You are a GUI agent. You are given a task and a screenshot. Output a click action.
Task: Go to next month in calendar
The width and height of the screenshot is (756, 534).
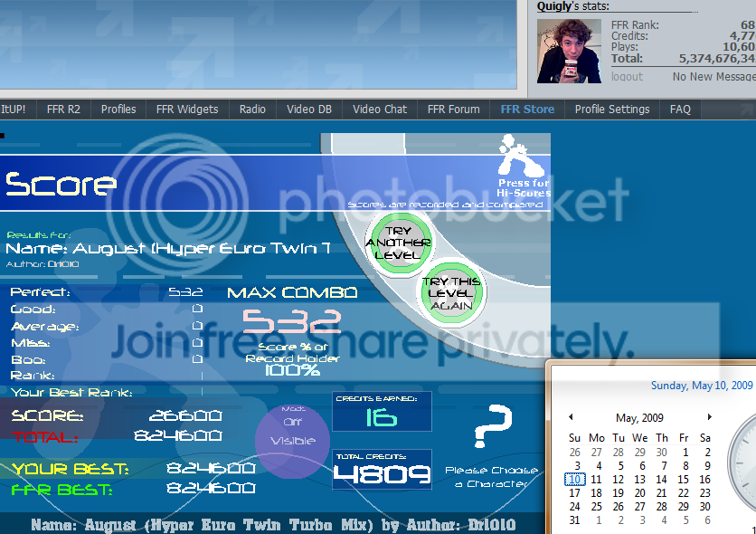[x=709, y=417]
